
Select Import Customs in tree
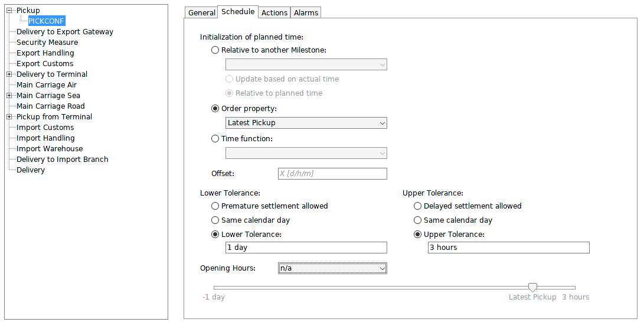coord(45,128)
